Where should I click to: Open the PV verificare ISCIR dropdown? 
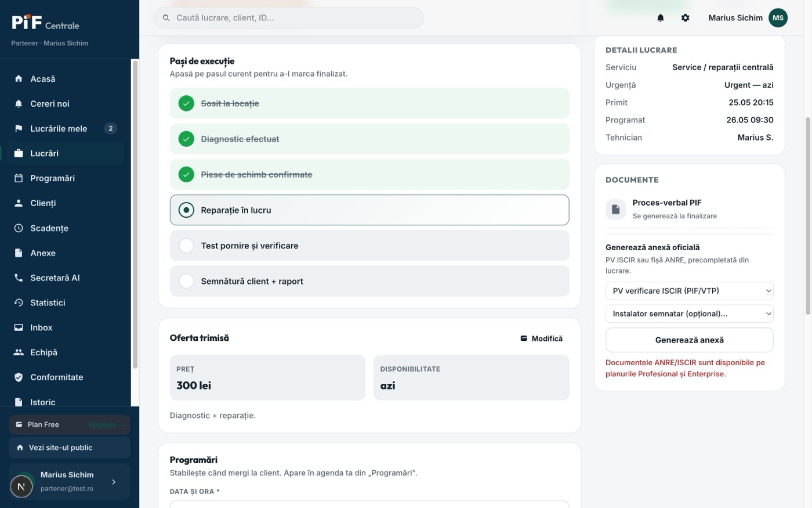tap(689, 290)
